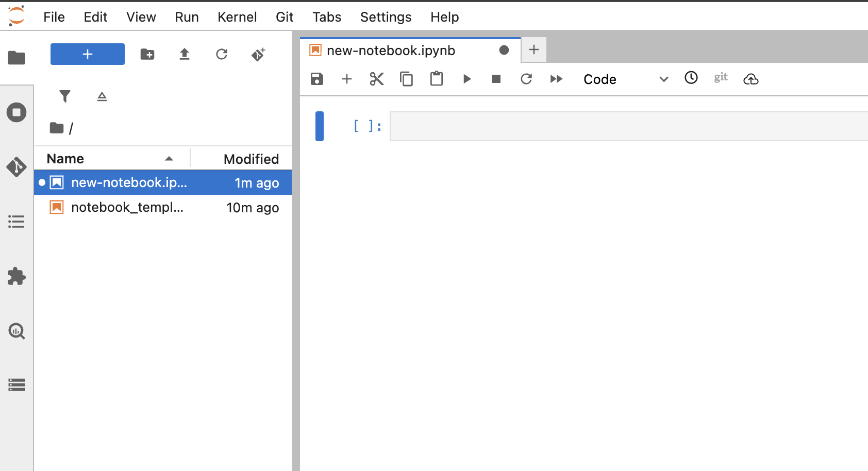This screenshot has width=868, height=471.
Task: Select new-notebook.ipynb in file list
Action: (x=163, y=182)
